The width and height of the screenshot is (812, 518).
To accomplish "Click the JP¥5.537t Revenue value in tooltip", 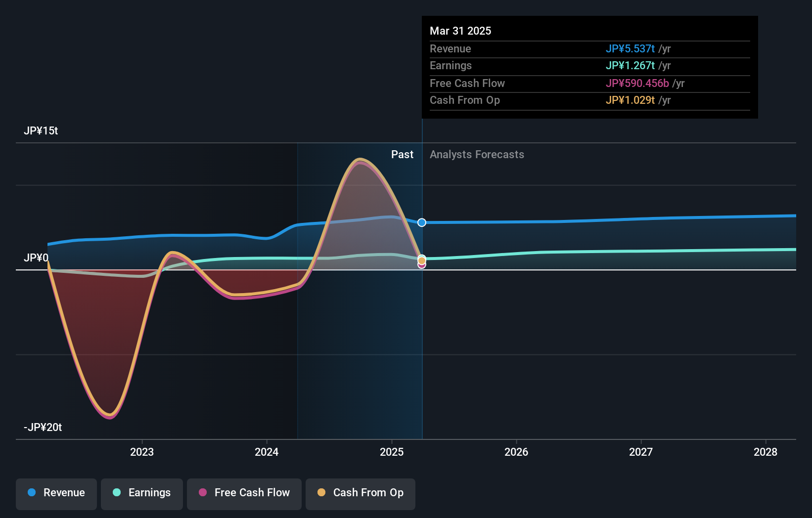I will point(630,49).
